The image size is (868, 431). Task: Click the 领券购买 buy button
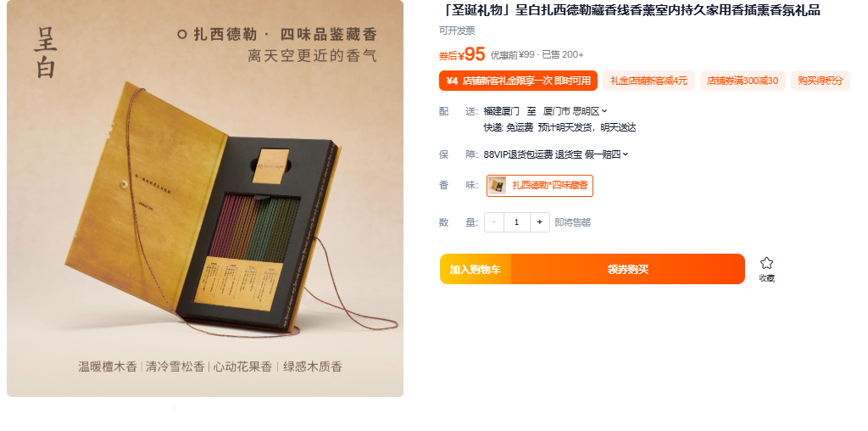click(628, 269)
